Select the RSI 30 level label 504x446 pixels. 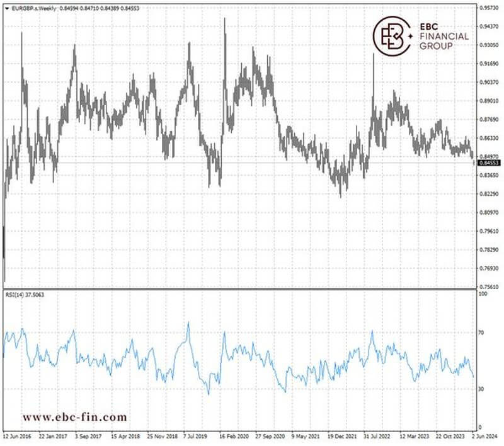click(x=483, y=389)
